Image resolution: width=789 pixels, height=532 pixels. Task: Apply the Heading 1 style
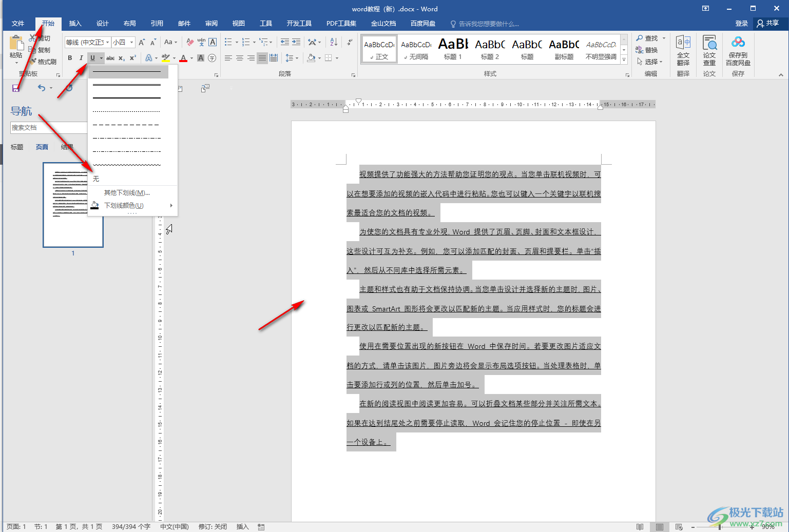[x=453, y=49]
